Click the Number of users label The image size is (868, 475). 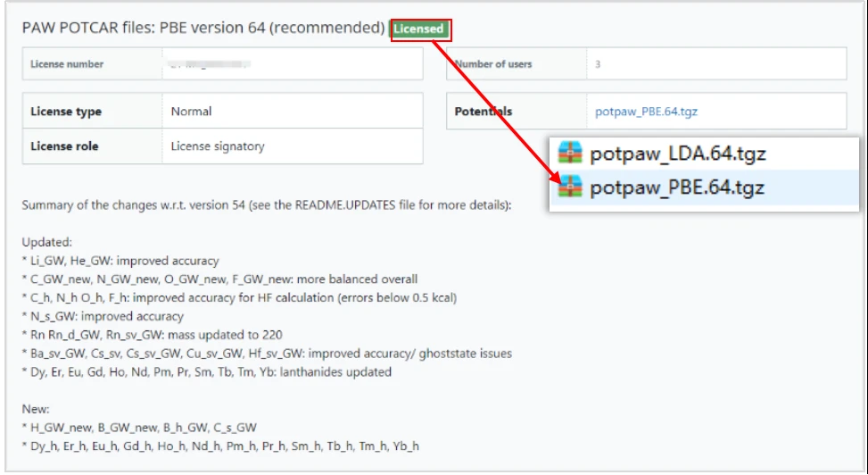point(493,64)
